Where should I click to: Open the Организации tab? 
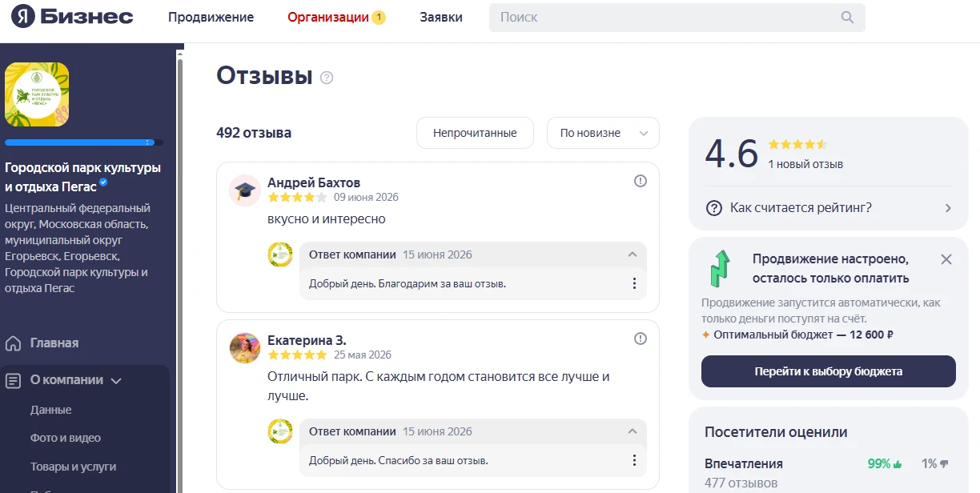coord(328,17)
